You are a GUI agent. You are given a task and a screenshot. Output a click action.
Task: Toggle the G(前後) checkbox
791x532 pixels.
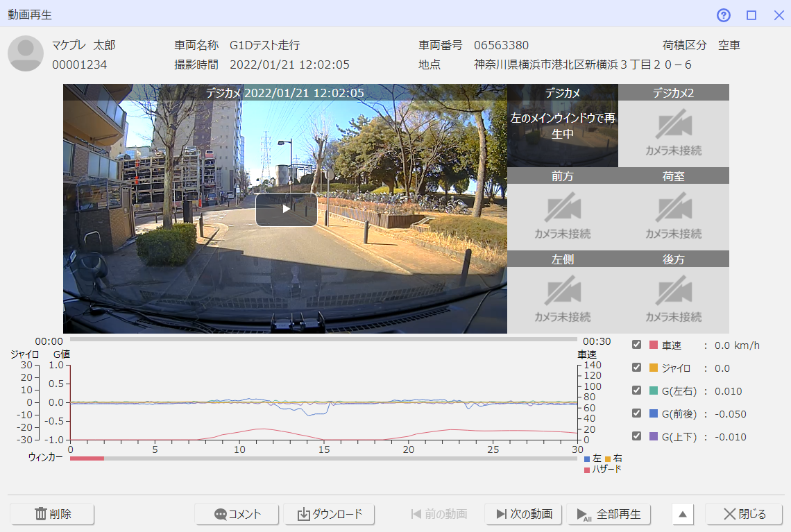pyautogui.click(x=637, y=413)
